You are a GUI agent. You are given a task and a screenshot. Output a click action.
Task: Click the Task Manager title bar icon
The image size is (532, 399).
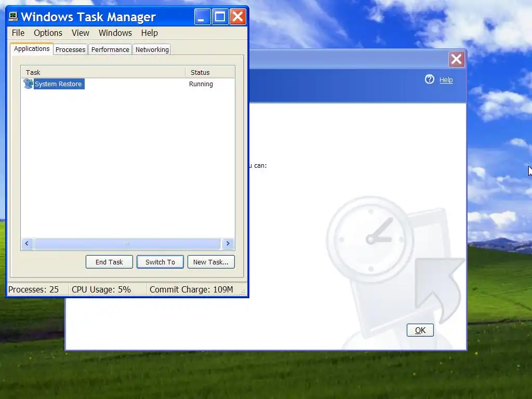[x=13, y=17]
